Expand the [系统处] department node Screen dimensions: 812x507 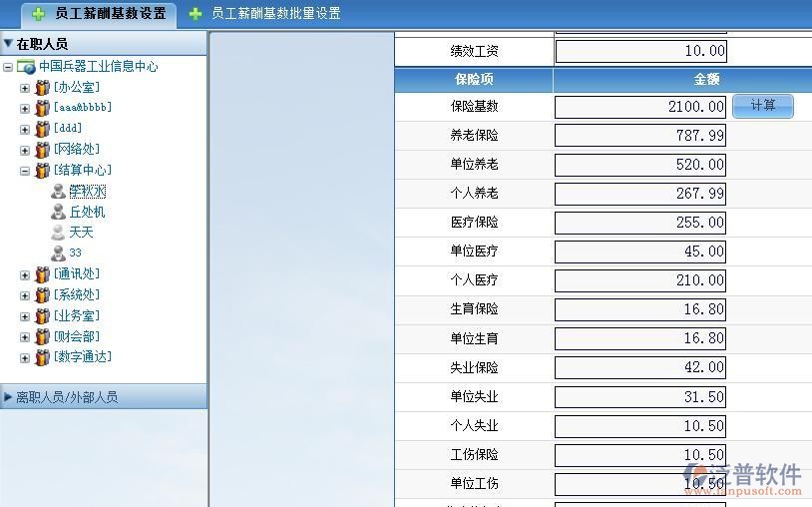tap(24, 295)
